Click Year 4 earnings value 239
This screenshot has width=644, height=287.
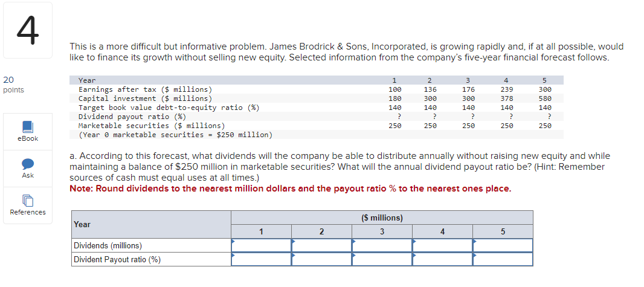point(506,89)
